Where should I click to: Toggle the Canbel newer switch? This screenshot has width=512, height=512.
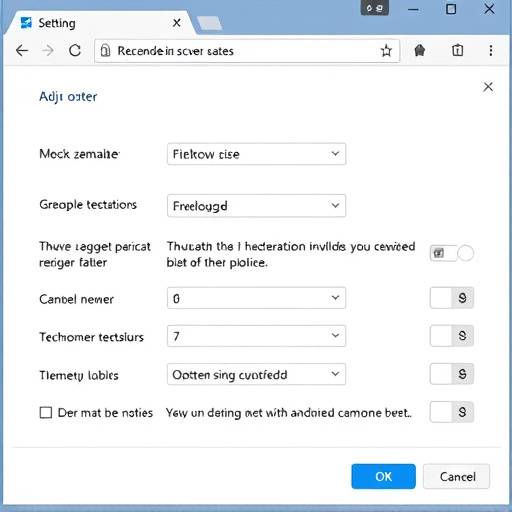pos(452,298)
